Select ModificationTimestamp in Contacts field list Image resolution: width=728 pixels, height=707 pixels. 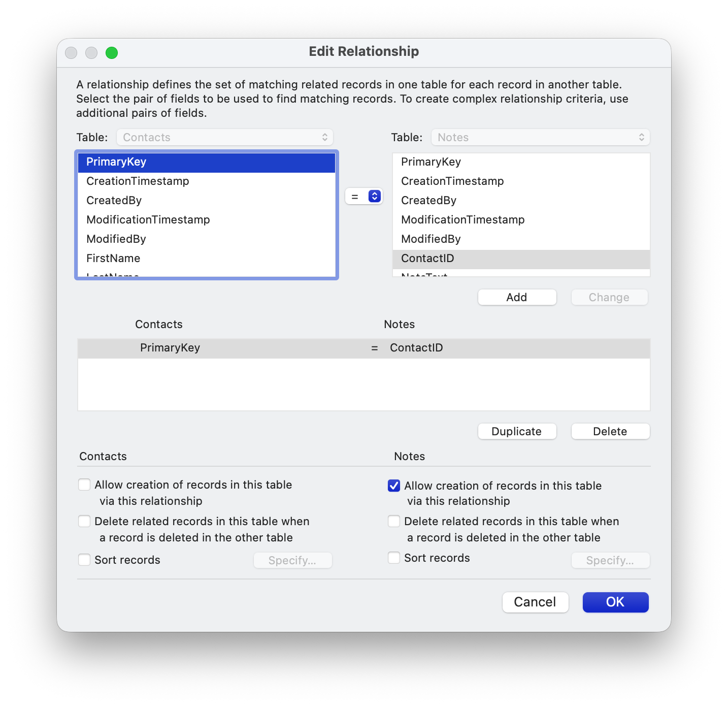coord(207,220)
